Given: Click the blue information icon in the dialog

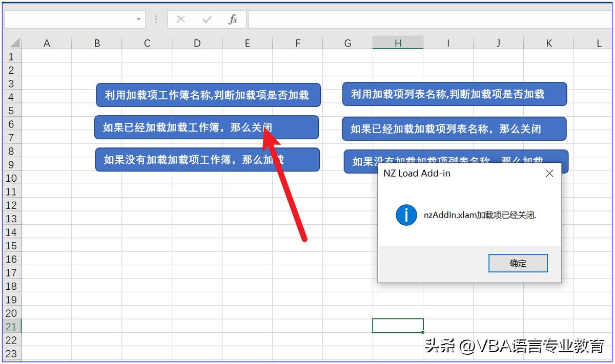Looking at the screenshot, I should coord(405,215).
